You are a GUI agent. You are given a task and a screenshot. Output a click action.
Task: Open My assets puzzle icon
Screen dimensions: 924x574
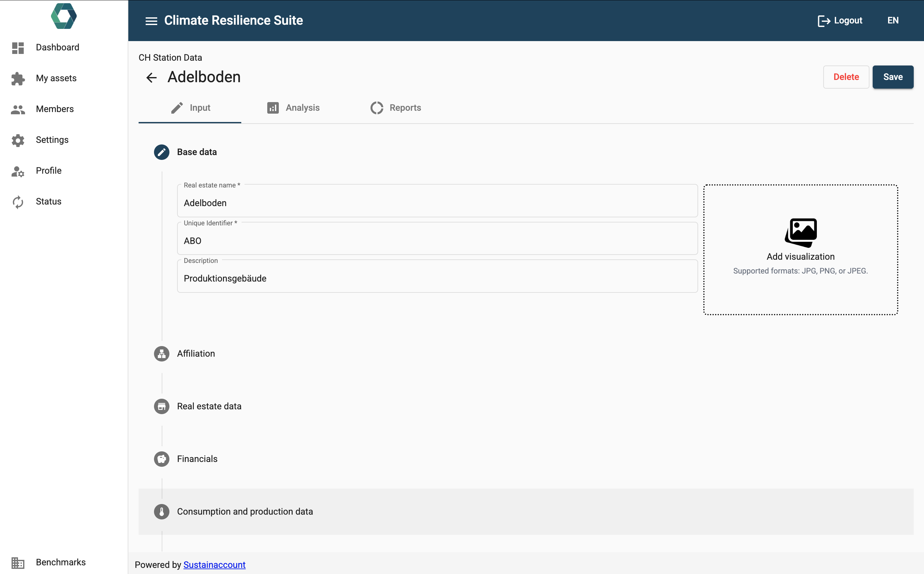[x=18, y=78]
